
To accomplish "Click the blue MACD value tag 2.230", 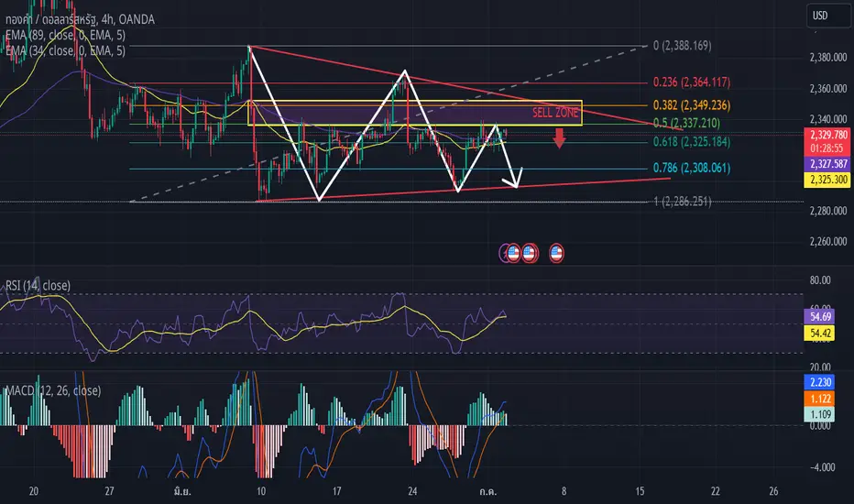I will pyautogui.click(x=820, y=382).
